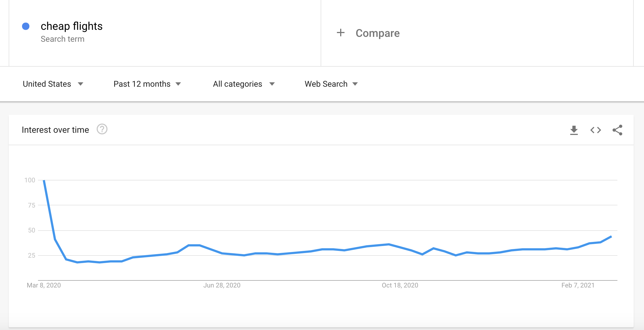644x330 pixels.
Task: Select the blue dot beside cheap flights term
Action: [x=26, y=26]
